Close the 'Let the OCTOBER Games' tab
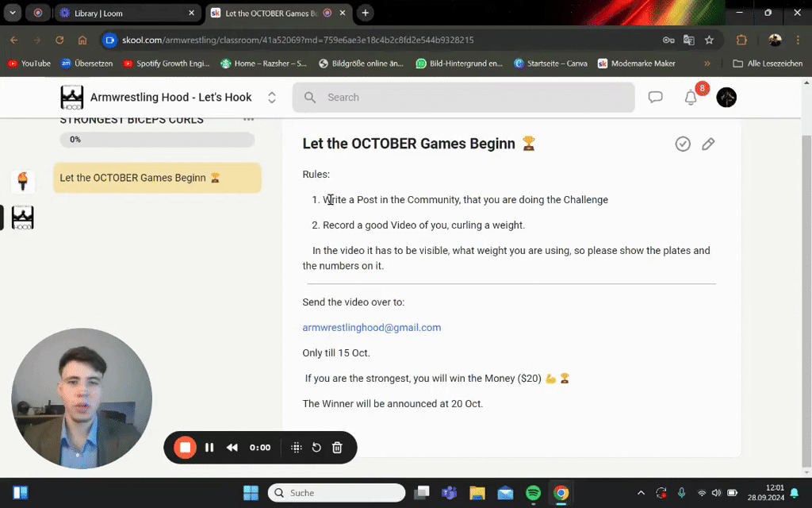This screenshot has height=508, width=812. pos(343,13)
